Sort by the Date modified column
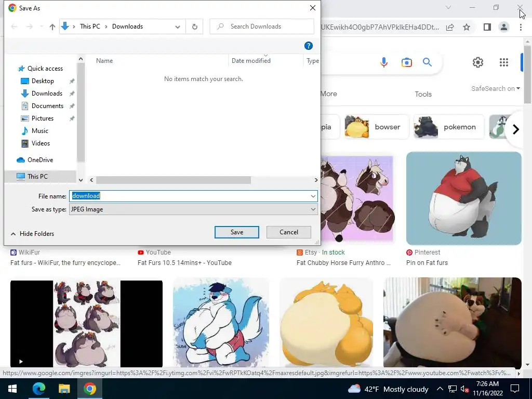The height and width of the screenshot is (399, 532). click(x=251, y=61)
